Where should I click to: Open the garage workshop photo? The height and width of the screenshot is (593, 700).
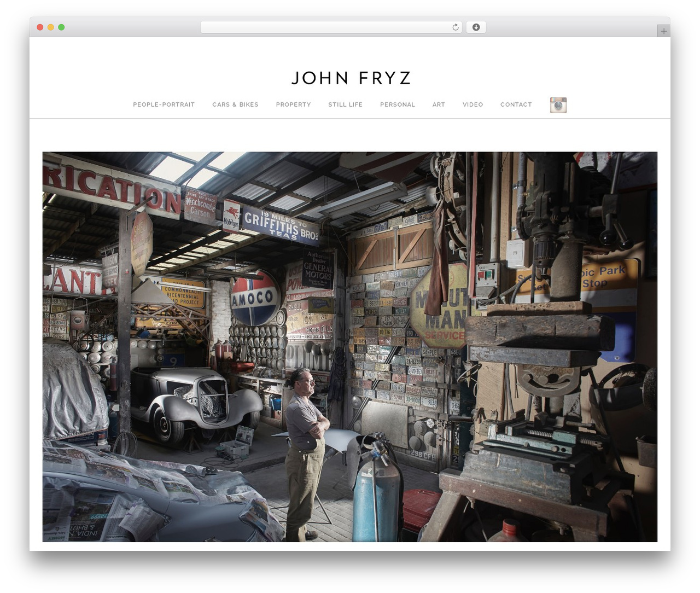click(x=350, y=347)
